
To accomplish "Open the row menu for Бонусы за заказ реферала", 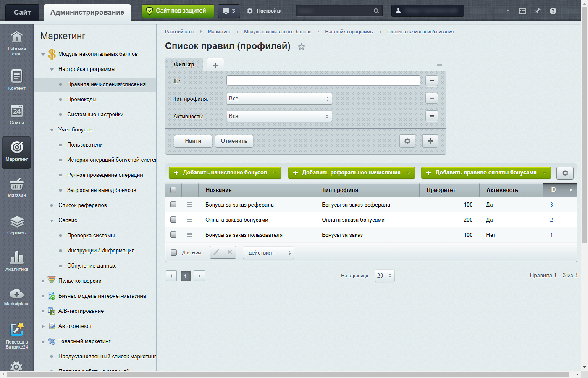I will click(190, 205).
